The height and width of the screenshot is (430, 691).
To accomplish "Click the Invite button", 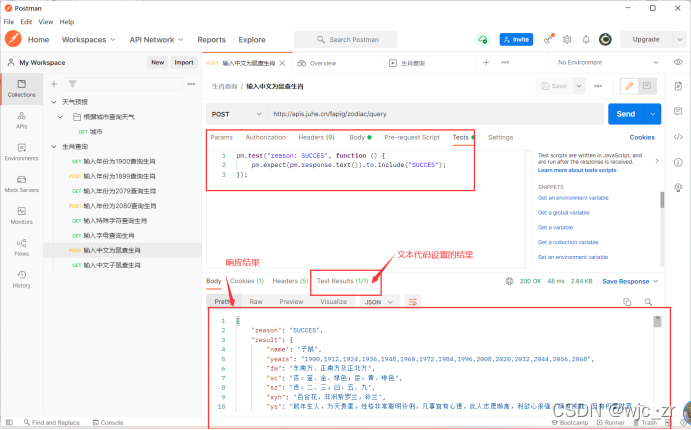I will point(516,39).
